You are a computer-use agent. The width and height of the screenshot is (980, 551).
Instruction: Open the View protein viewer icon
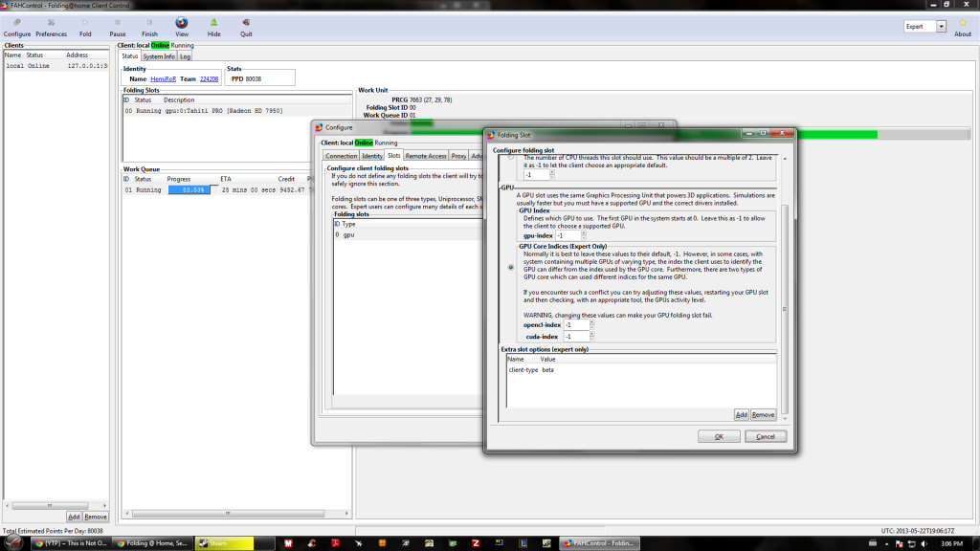181,23
